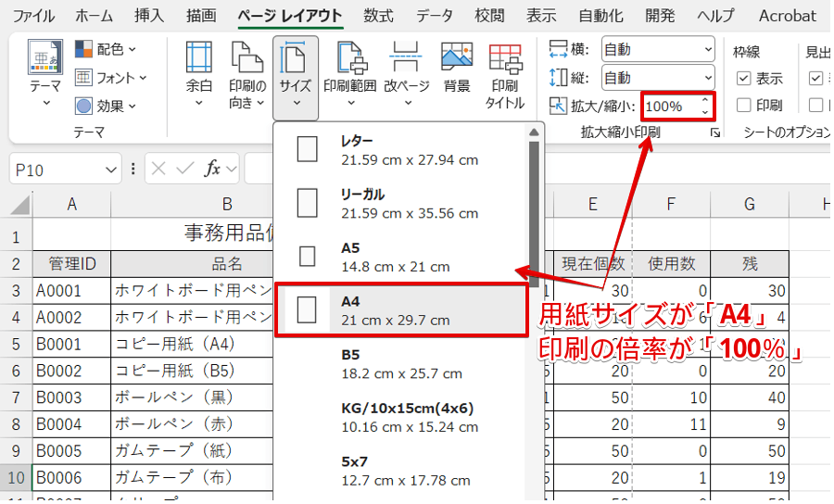
Task: Open 拡大縮小印刷 dialog launcher arrow
Action: click(714, 133)
